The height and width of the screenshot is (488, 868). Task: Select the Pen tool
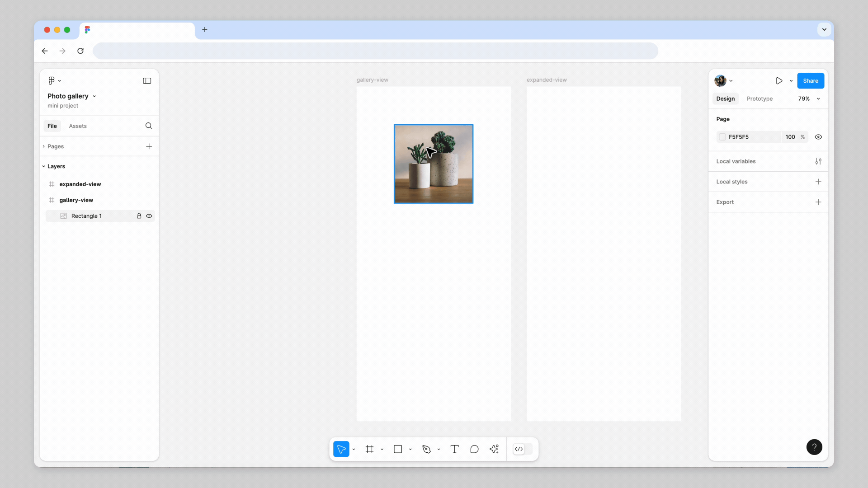click(x=426, y=449)
